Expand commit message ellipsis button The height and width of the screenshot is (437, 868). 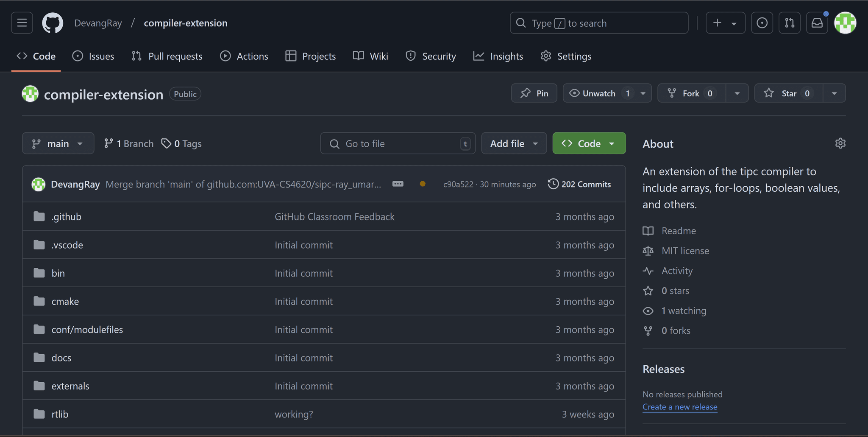pos(398,184)
